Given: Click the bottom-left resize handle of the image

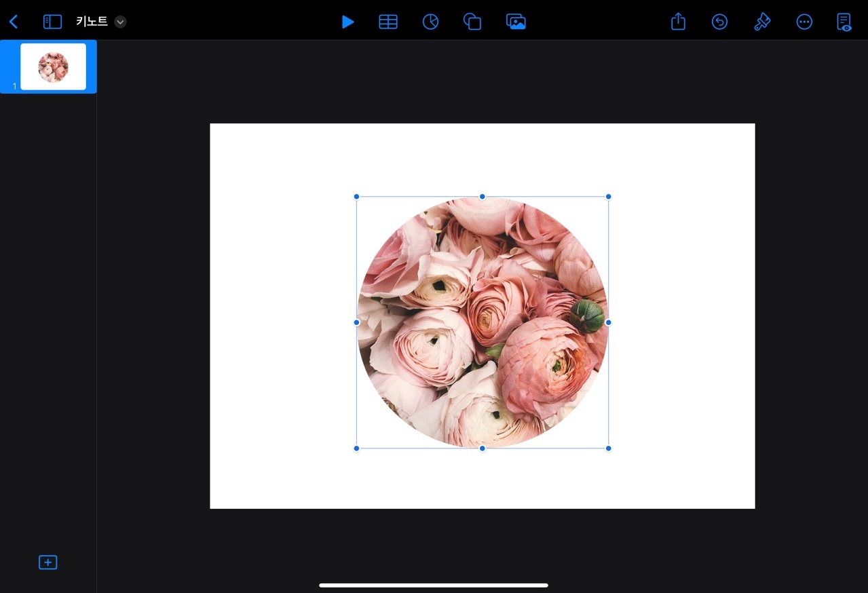Looking at the screenshot, I should [x=356, y=448].
